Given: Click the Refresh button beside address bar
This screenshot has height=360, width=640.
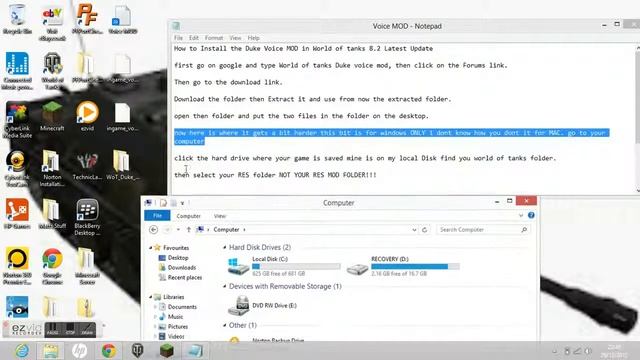Looking at the screenshot, I should tap(424, 230).
